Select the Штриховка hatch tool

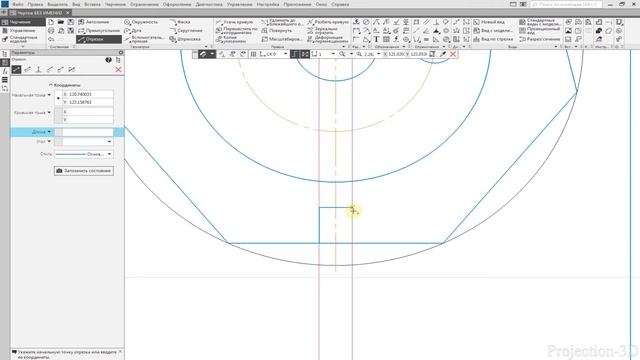(x=185, y=39)
